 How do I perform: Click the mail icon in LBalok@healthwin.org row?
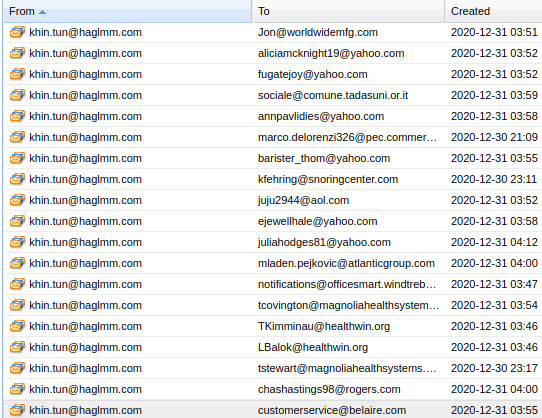coord(17,347)
